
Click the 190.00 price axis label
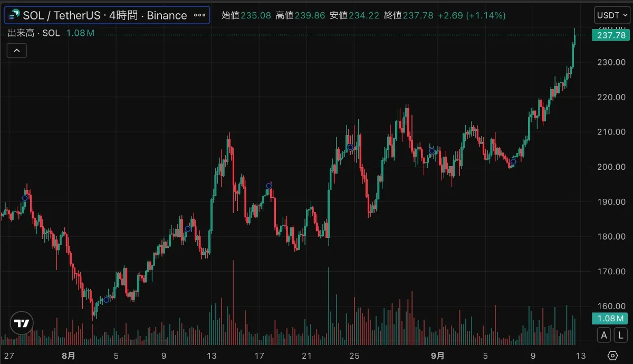pos(612,202)
